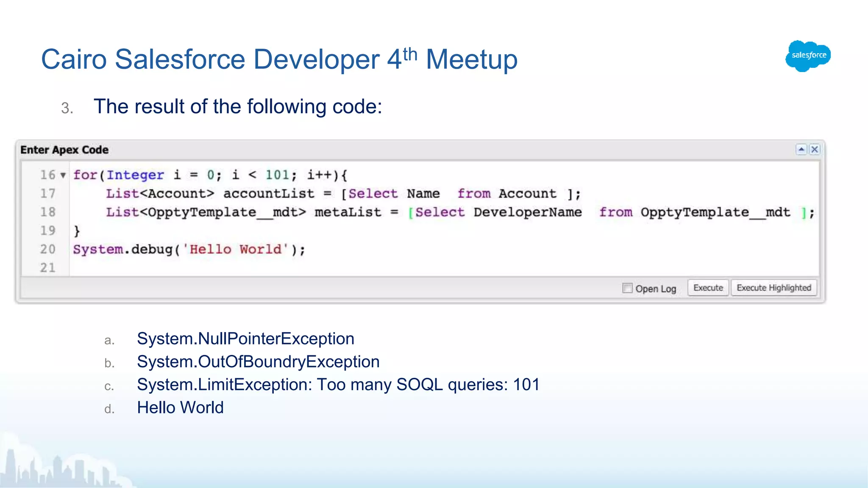Click the Execute Highlighted button
The width and height of the screenshot is (868, 488).
774,288
